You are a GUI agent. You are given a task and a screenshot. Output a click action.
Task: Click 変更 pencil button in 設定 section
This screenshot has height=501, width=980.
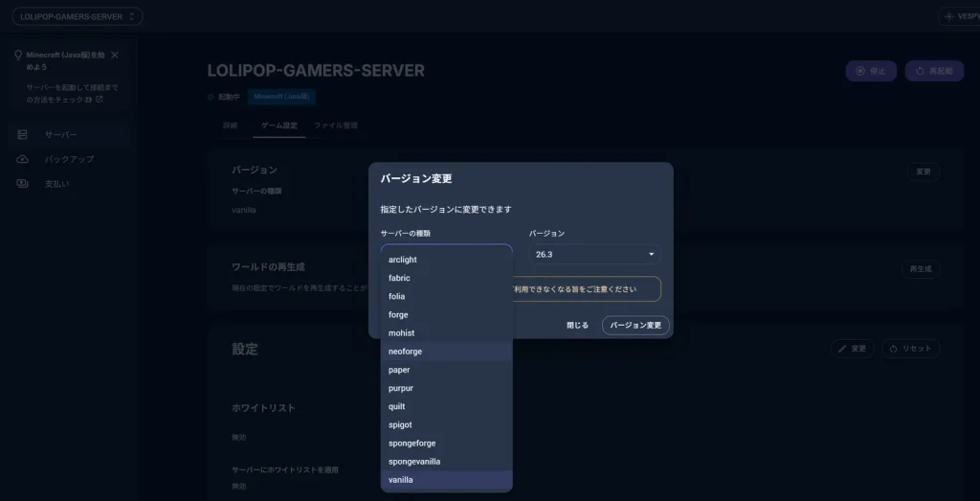(x=852, y=349)
